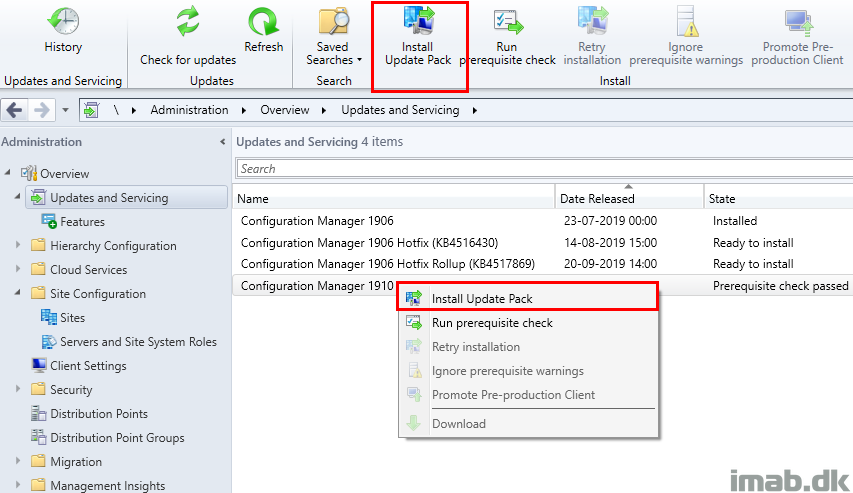853x493 pixels.
Task: Select Retry installation in context menu
Action: pos(528,347)
